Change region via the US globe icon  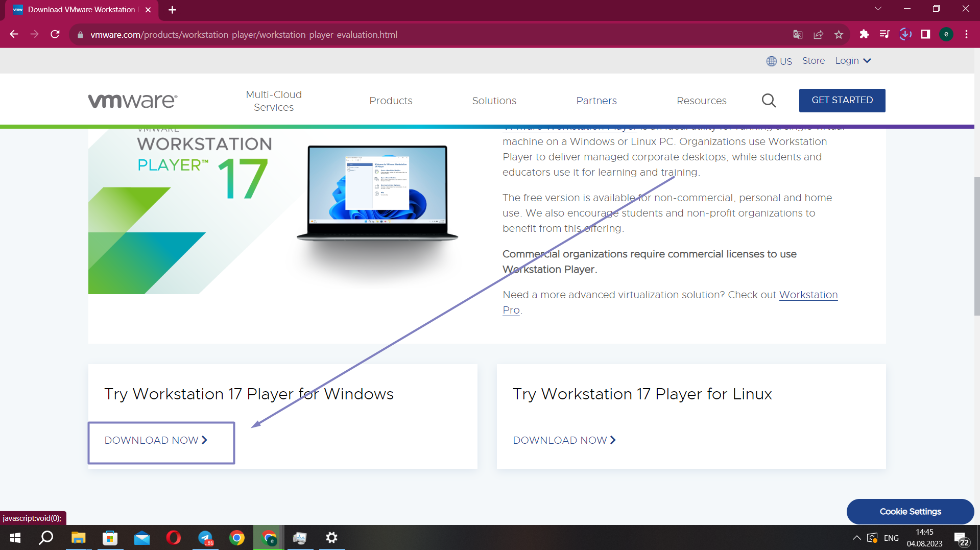pos(779,61)
